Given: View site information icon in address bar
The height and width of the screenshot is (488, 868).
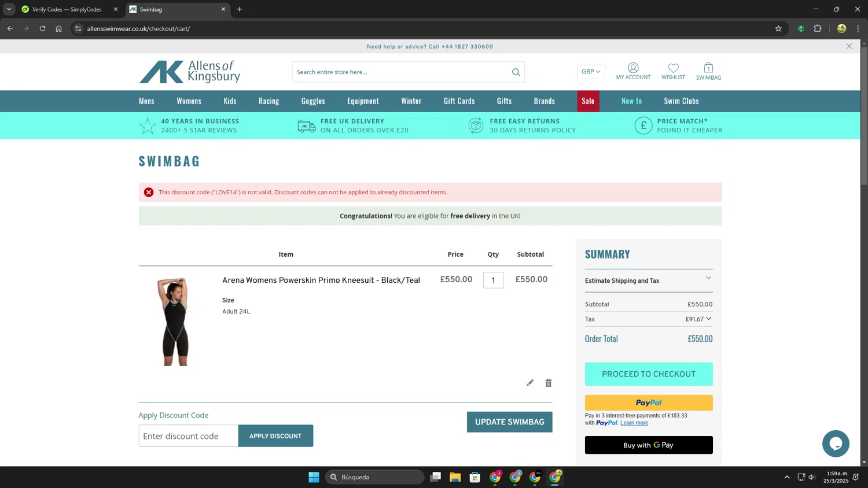Looking at the screenshot, I should click(x=79, y=28).
